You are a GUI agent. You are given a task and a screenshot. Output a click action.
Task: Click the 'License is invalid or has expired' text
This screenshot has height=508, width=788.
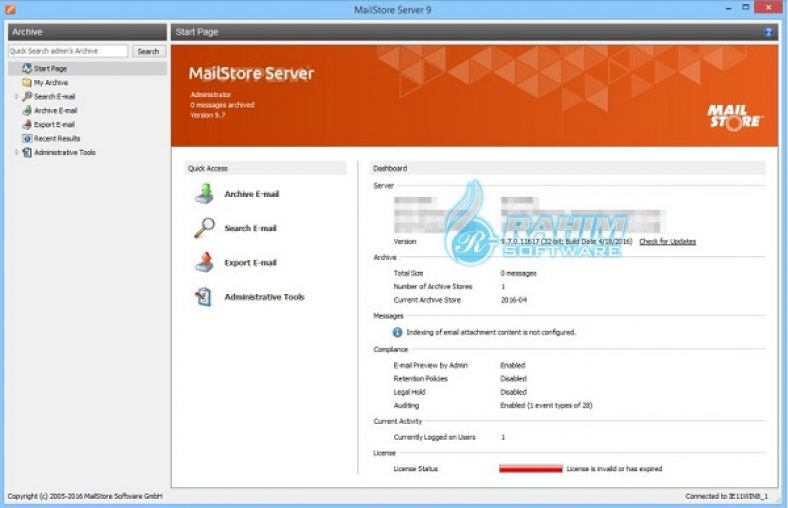(x=614, y=469)
